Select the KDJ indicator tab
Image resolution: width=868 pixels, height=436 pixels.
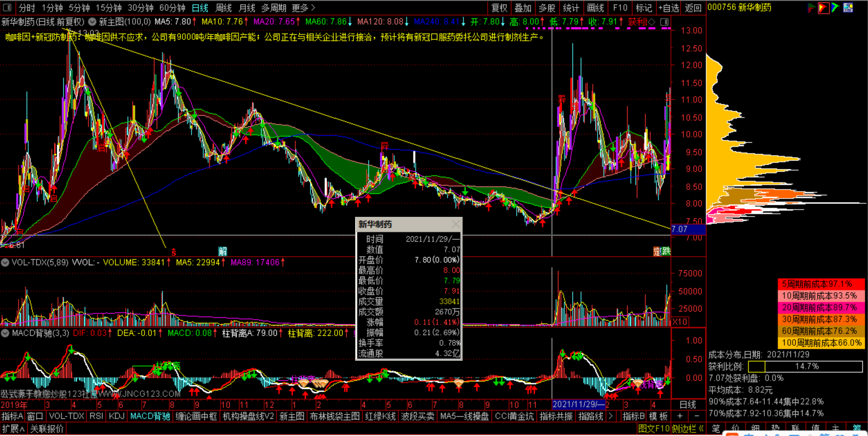(117, 416)
